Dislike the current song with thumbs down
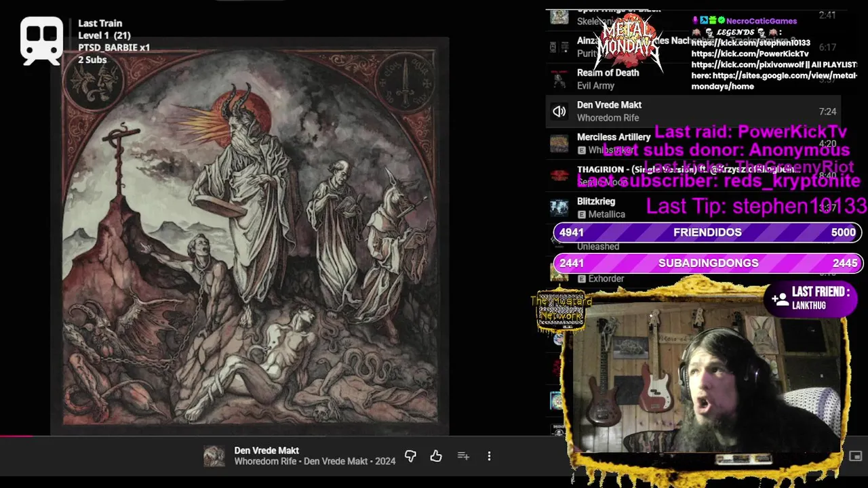The image size is (868, 488). click(410, 456)
